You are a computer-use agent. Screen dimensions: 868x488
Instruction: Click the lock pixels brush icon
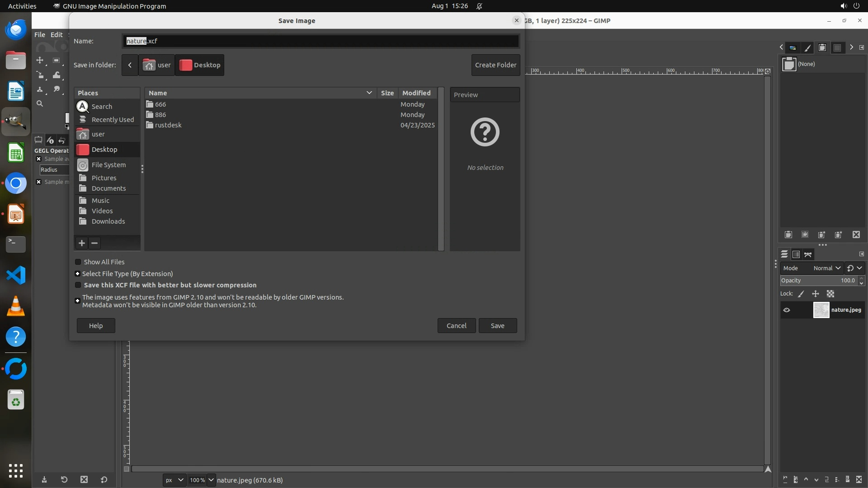801,294
